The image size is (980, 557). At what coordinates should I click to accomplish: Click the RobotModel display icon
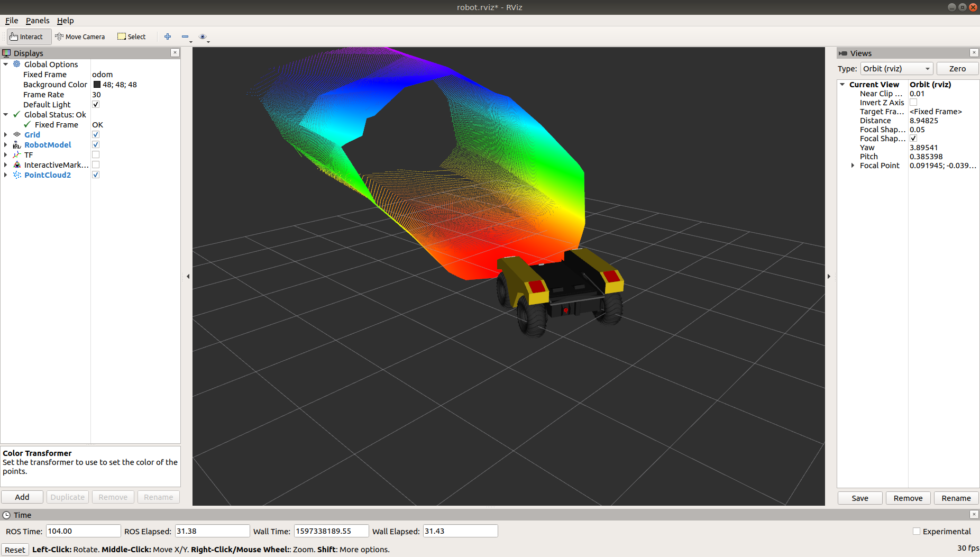[x=17, y=145]
